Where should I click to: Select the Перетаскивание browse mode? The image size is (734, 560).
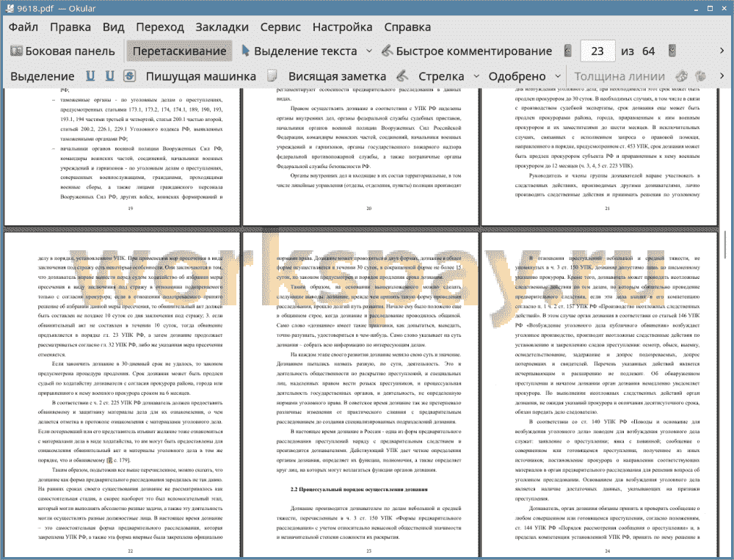pos(179,51)
